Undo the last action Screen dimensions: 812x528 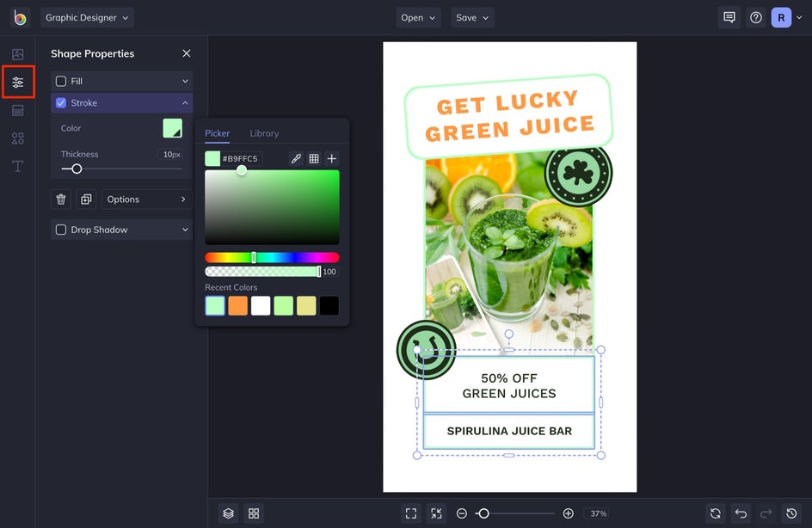[x=741, y=513]
